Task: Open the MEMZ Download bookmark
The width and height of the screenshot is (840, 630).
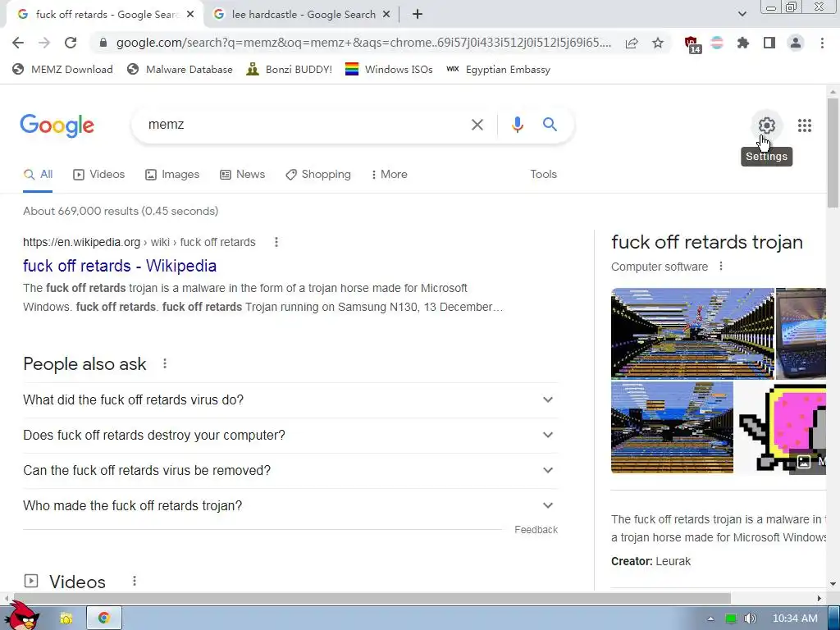Action: point(62,69)
